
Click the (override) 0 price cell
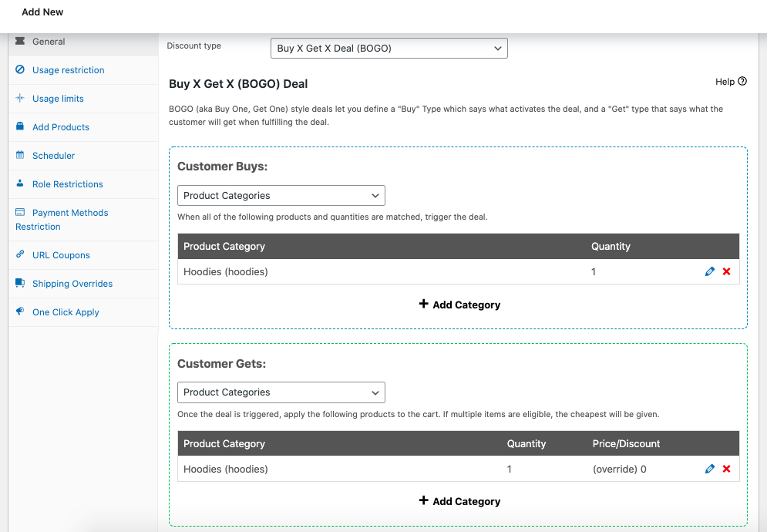click(619, 469)
